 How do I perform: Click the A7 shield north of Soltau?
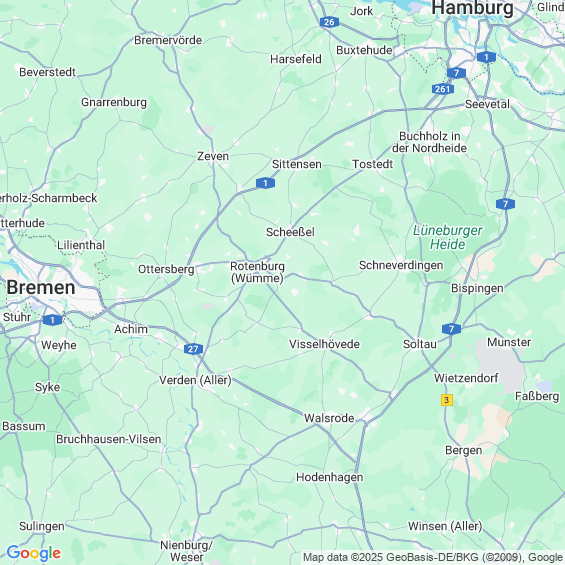coord(451,329)
